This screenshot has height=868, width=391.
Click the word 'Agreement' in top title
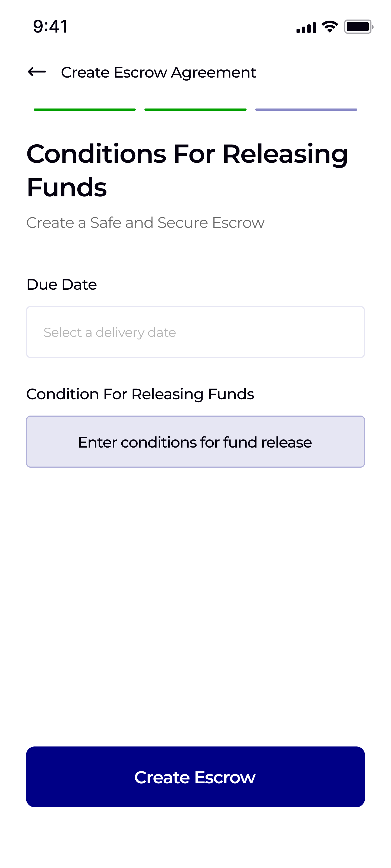pos(213,72)
